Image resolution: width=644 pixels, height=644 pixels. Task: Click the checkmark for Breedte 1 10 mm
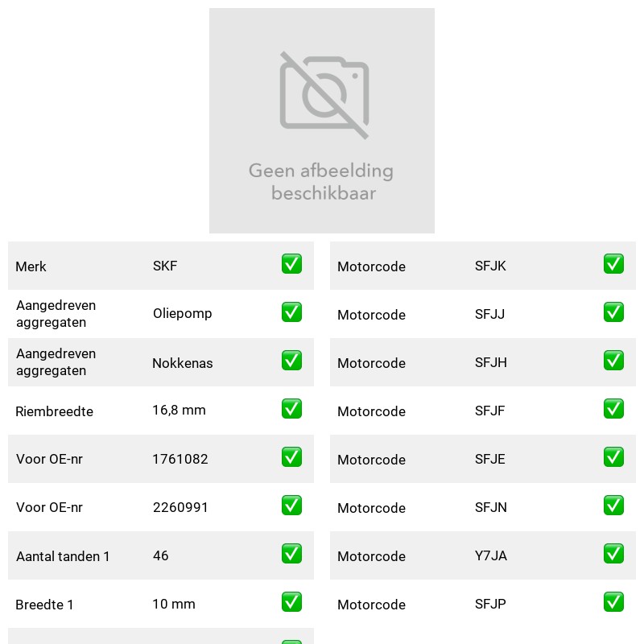tap(291, 601)
